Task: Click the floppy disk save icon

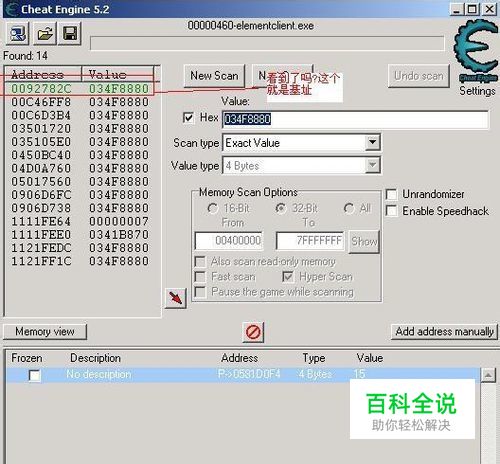Action: point(70,33)
